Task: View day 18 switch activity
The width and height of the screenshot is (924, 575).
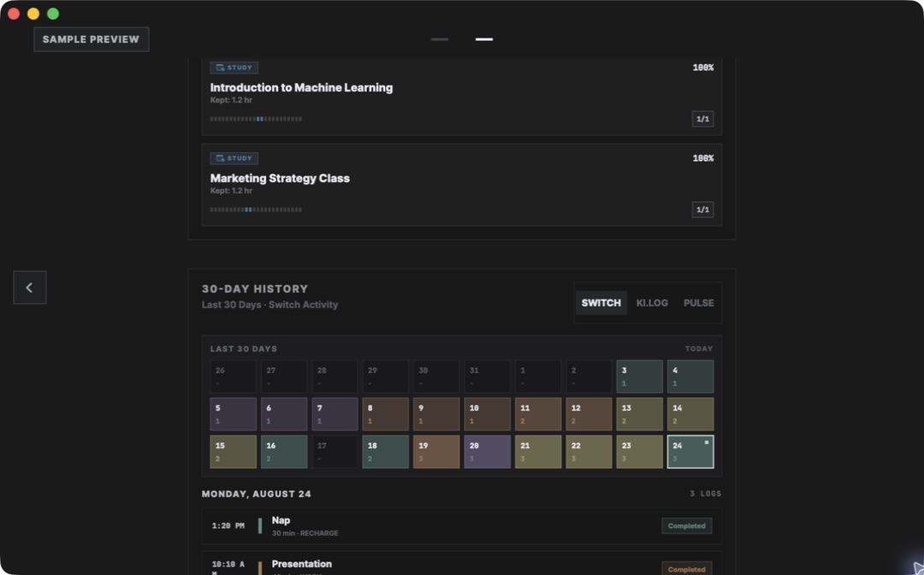Action: (385, 452)
